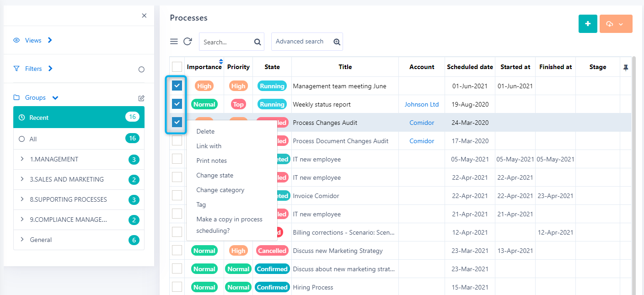Click the 01-Jun-2021 scheduled date cell

pyautogui.click(x=470, y=86)
